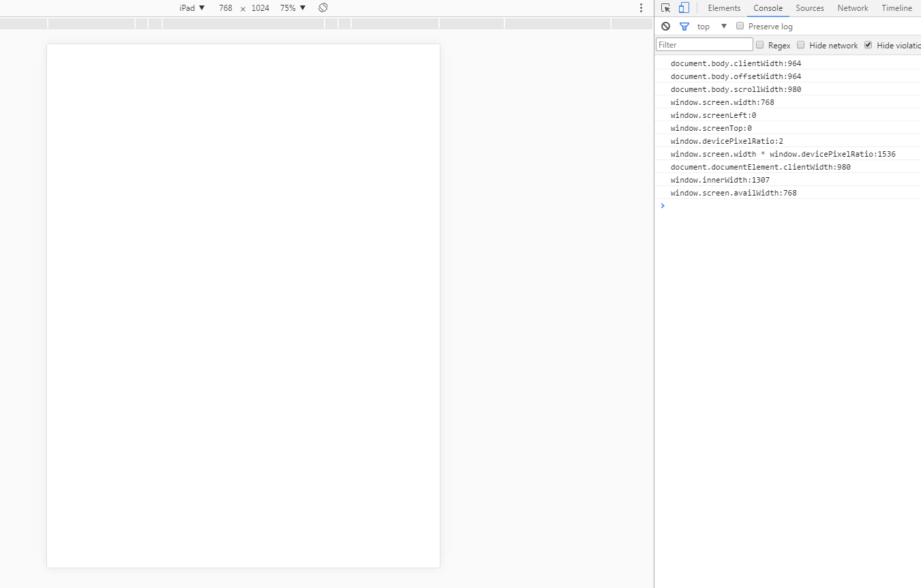The image size is (921, 588).
Task: Open the Sources tab
Action: tap(810, 8)
